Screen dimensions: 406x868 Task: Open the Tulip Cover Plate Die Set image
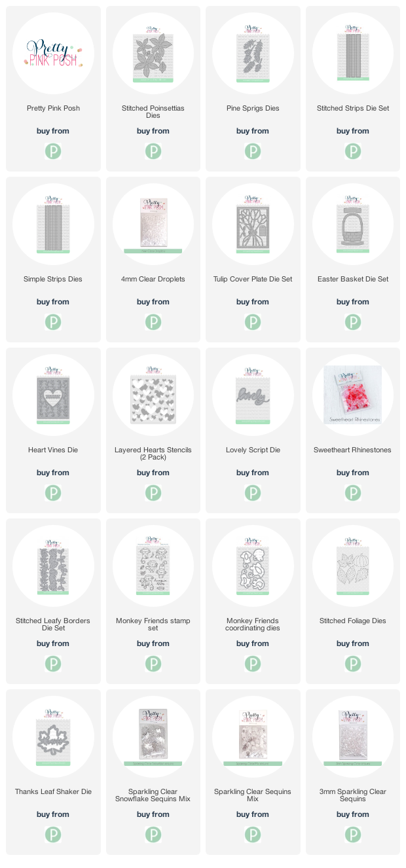(x=253, y=225)
